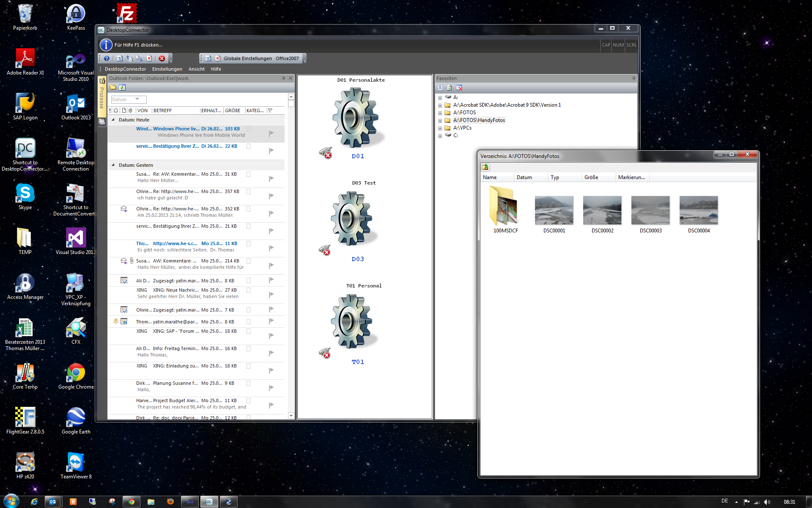This screenshot has height=508, width=812.
Task: Toggle category box for 214 KB AW: Kommentare email
Action: click(249, 261)
